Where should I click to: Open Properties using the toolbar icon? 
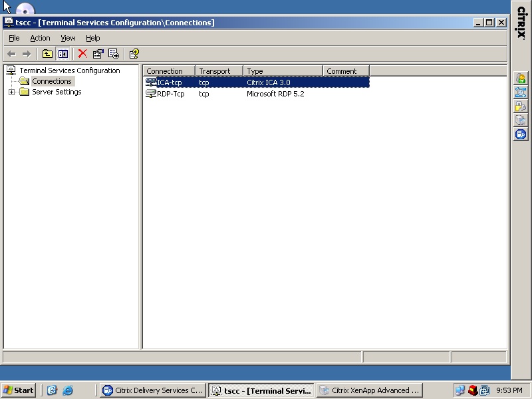tap(98, 54)
